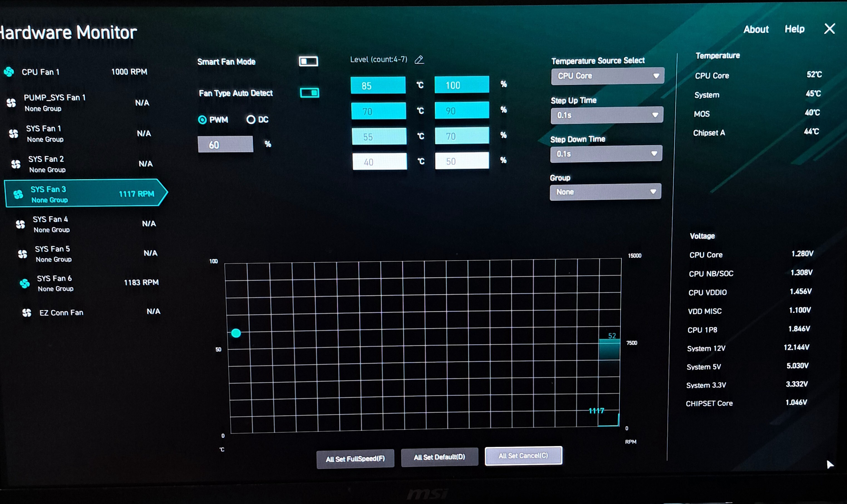Click the 70 % level speed field
This screenshot has height=504, width=847.
(x=462, y=136)
